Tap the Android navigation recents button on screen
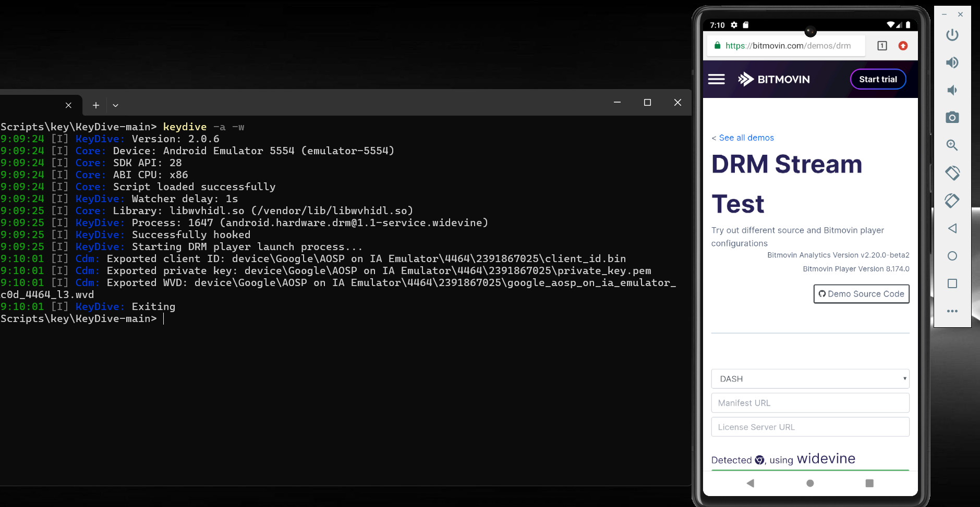The width and height of the screenshot is (980, 507). click(869, 483)
